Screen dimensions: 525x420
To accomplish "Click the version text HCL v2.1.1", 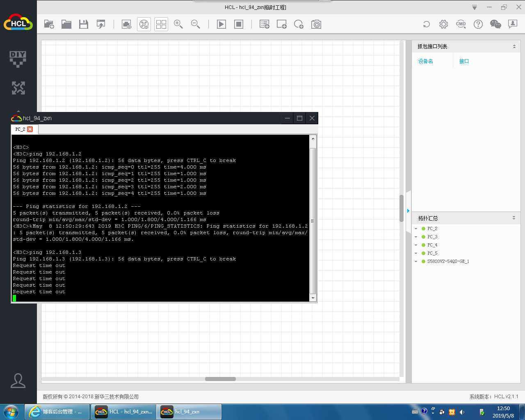I will coord(506,397).
